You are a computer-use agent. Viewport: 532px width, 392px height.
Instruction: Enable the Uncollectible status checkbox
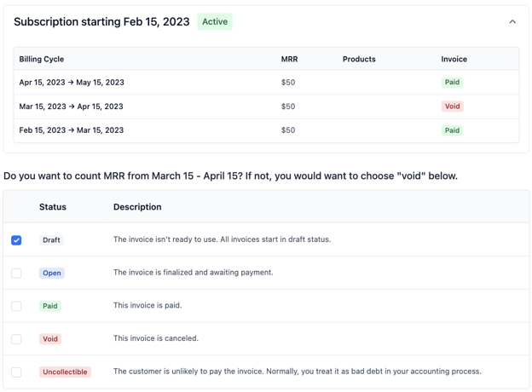coord(16,372)
